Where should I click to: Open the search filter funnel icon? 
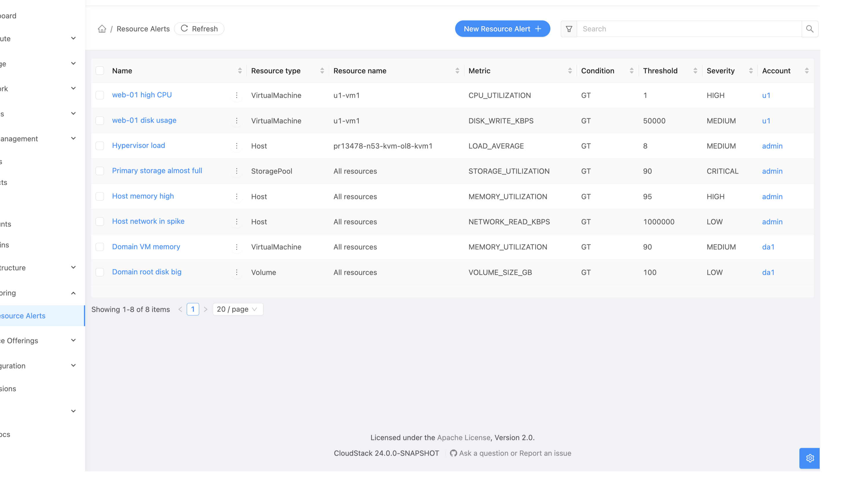point(569,29)
